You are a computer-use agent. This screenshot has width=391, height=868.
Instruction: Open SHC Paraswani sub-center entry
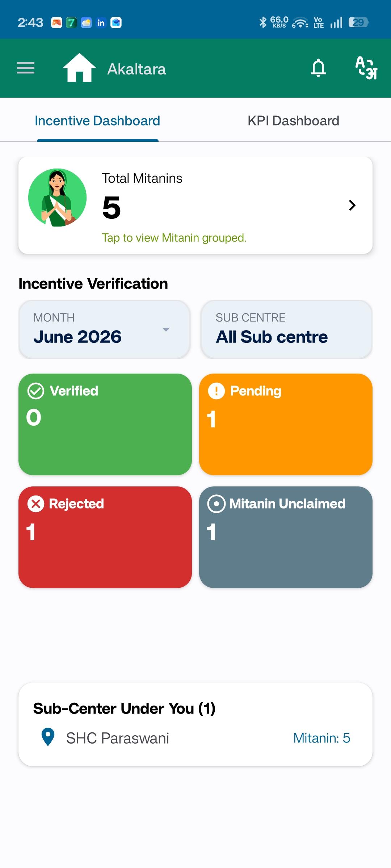[195, 738]
